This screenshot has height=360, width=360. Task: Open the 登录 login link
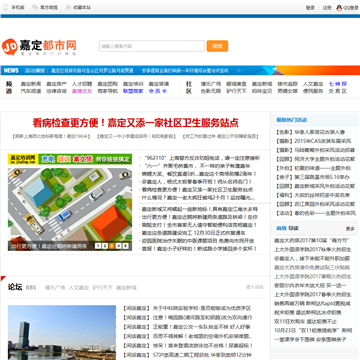coord(310,8)
